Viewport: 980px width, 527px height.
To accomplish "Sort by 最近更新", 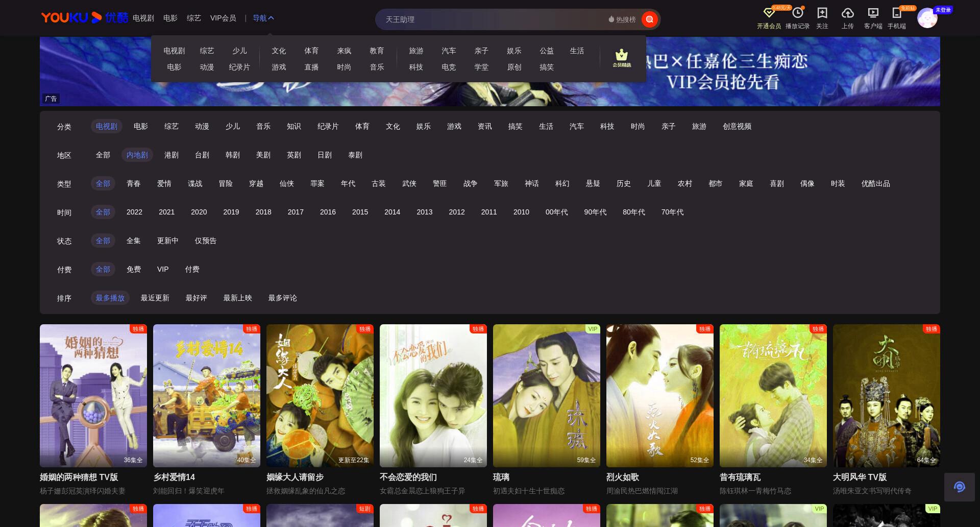I will coord(155,298).
